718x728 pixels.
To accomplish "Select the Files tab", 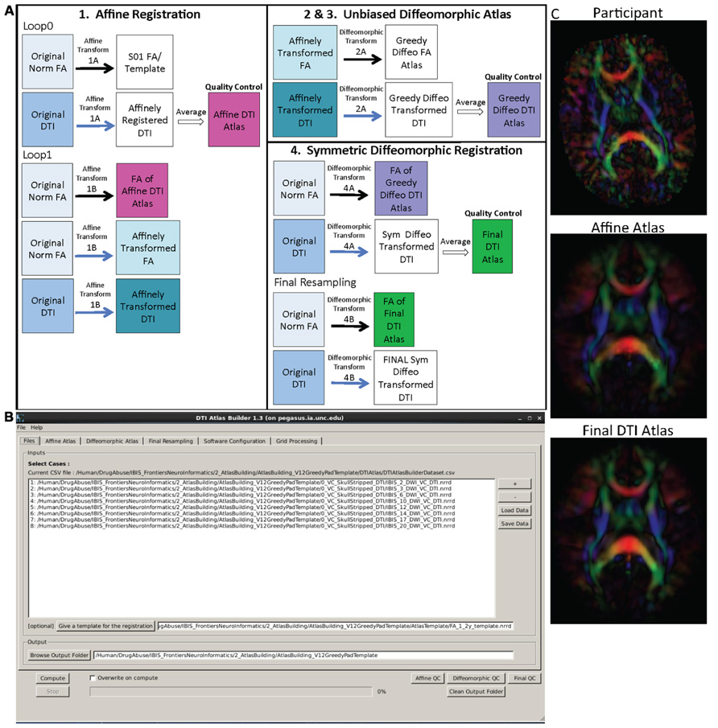I will [x=29, y=441].
